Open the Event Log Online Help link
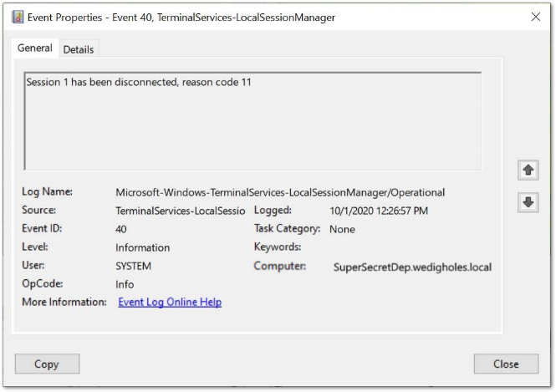Screen dimensions: 556x392 coord(170,302)
